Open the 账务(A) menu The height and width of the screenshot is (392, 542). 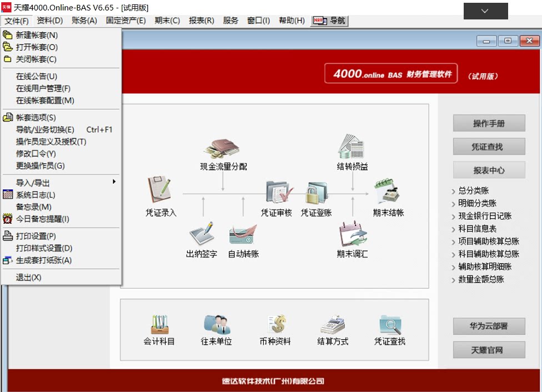(x=84, y=21)
